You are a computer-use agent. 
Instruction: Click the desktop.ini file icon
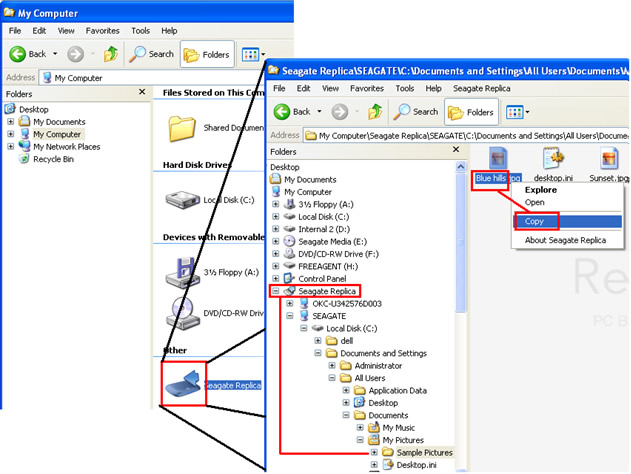(x=555, y=160)
